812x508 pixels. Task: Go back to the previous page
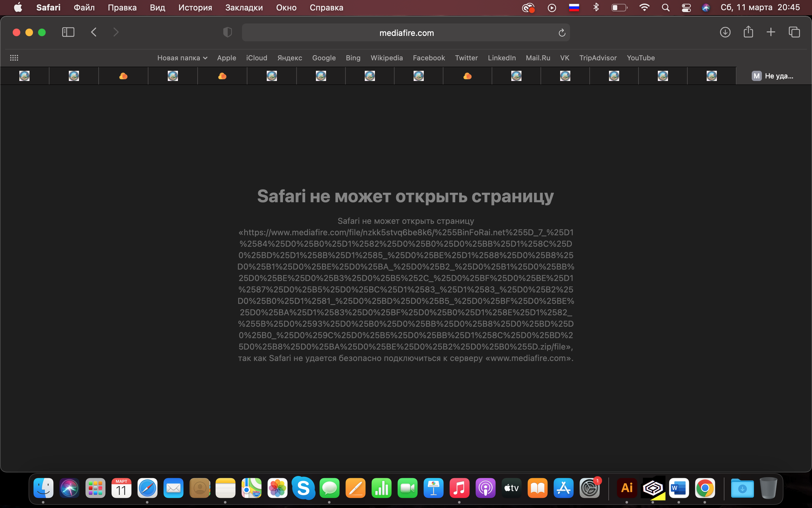94,32
